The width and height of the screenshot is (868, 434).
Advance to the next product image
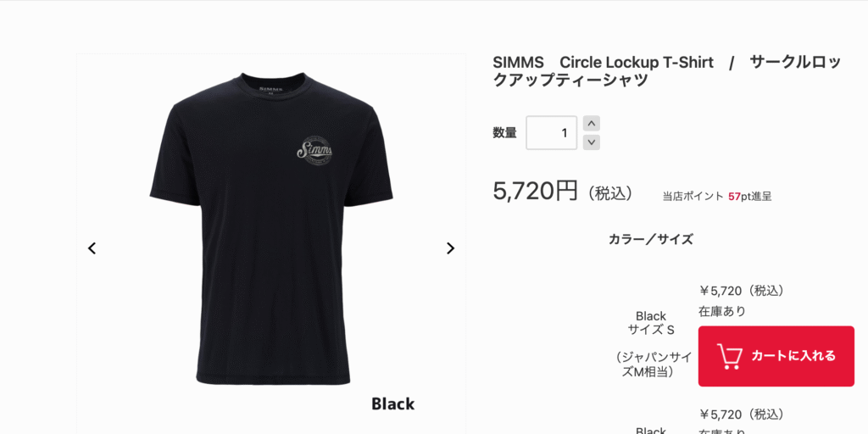click(451, 248)
